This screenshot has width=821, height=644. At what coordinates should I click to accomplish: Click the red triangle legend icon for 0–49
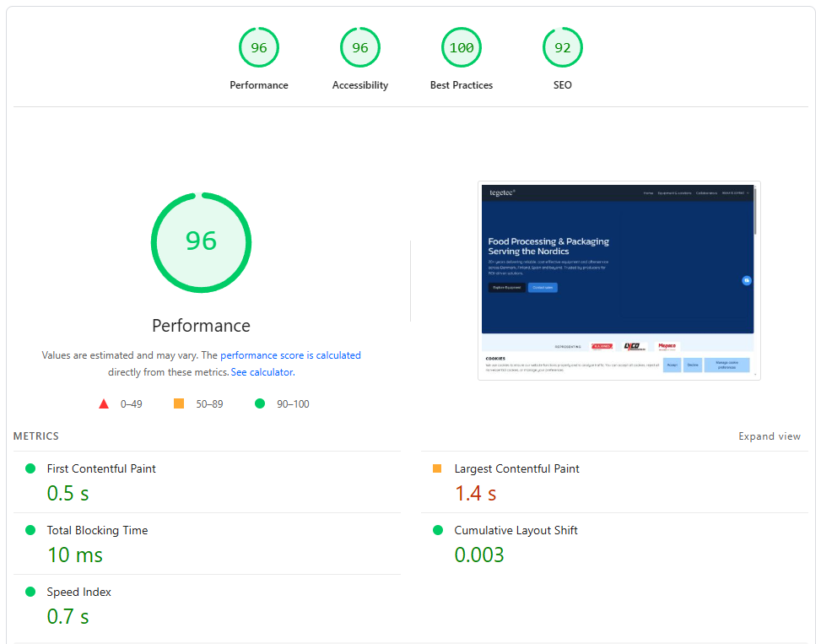click(x=104, y=403)
